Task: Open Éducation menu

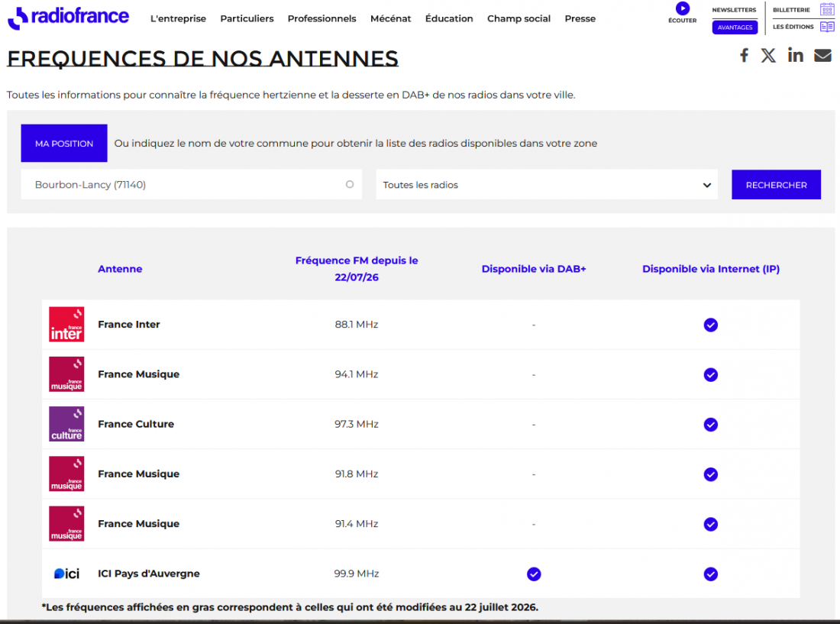Action: click(x=449, y=19)
